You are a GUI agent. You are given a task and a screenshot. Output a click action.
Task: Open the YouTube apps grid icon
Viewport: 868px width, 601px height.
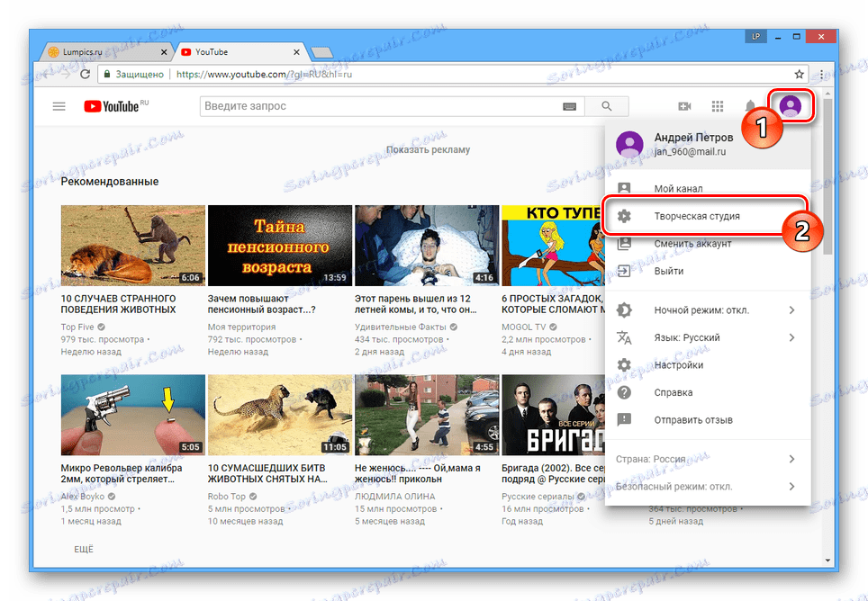[x=718, y=105]
